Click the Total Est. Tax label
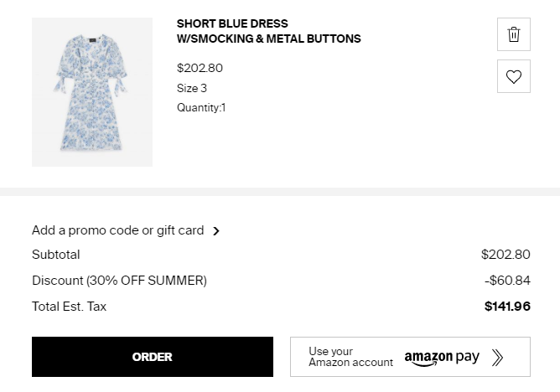 tap(69, 307)
